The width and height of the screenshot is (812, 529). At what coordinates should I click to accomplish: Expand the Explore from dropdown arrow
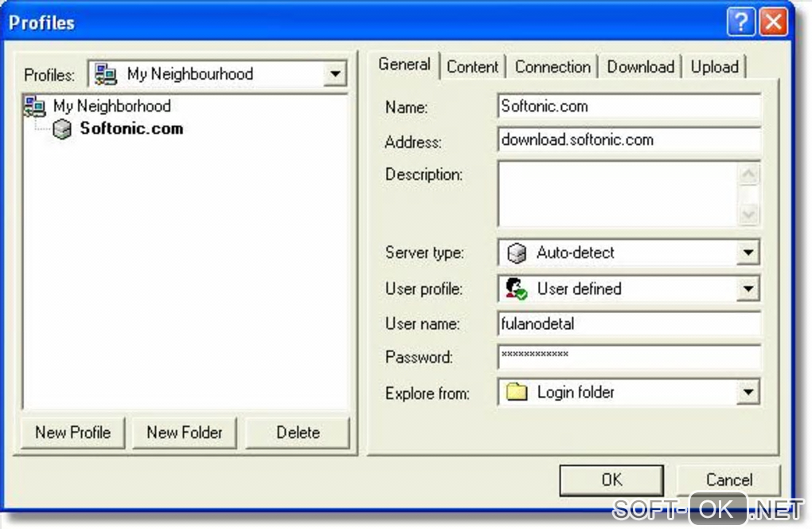(x=748, y=392)
